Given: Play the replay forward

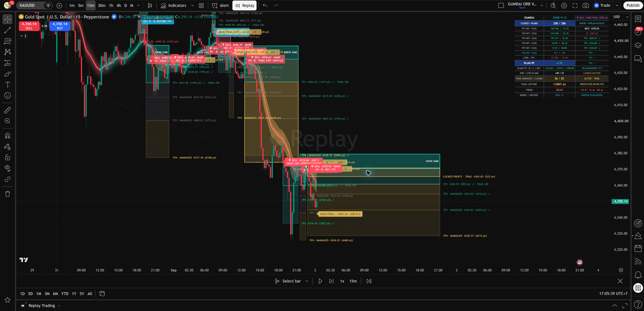Looking at the screenshot, I should tap(320, 281).
